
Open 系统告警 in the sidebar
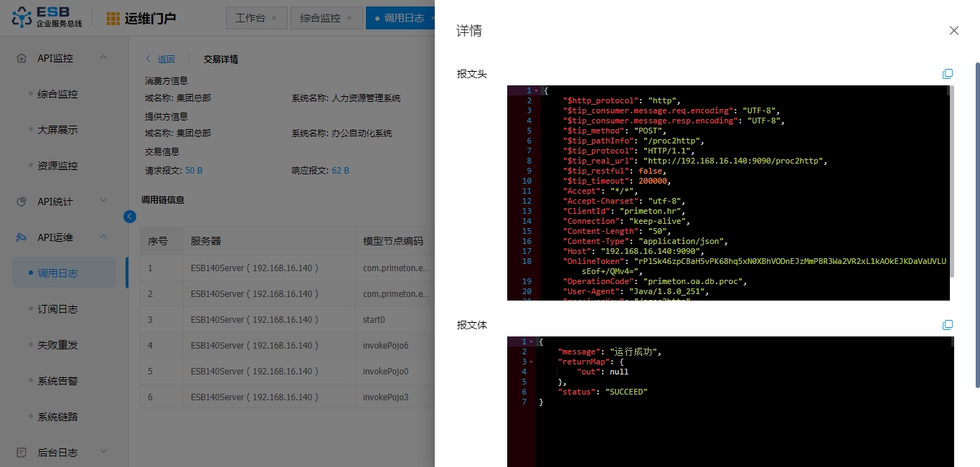click(57, 381)
